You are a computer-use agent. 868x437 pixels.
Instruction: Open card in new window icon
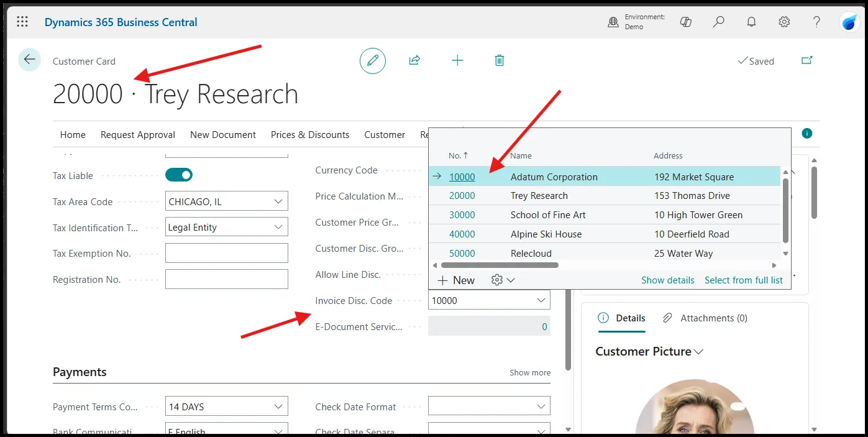tap(807, 60)
